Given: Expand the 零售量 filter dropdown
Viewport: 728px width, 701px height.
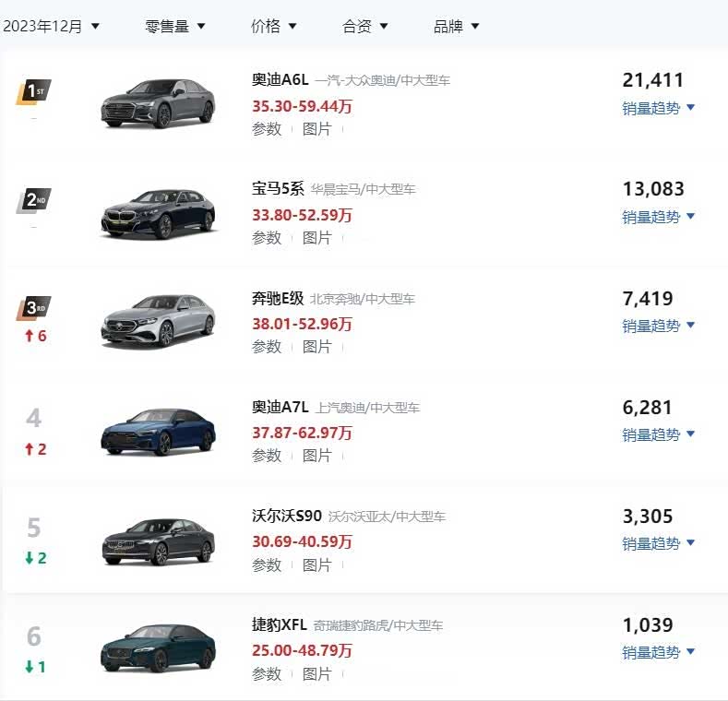Looking at the screenshot, I should pos(176,26).
